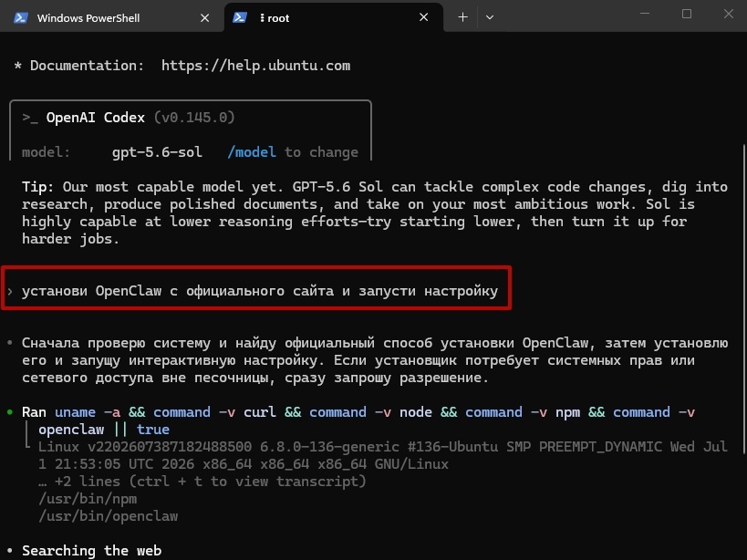Click the /usr/bin/npm output path
747x560 pixels.
tap(88, 499)
